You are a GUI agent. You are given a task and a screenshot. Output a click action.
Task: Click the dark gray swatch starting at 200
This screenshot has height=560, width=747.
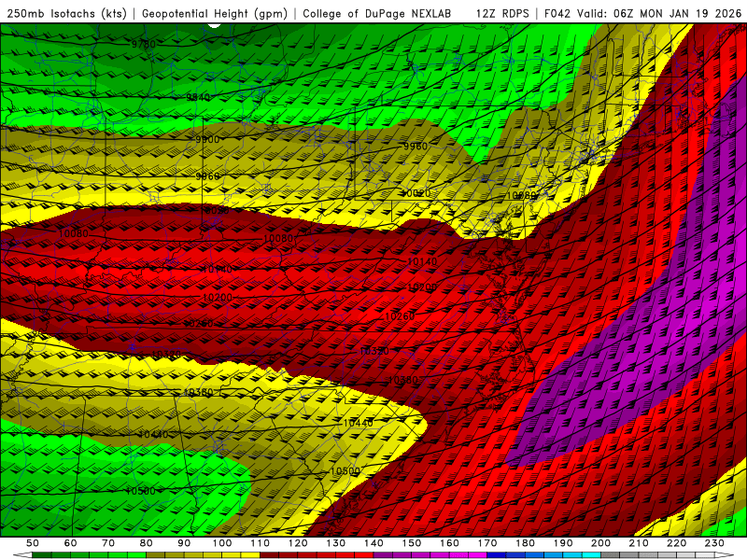click(610, 555)
